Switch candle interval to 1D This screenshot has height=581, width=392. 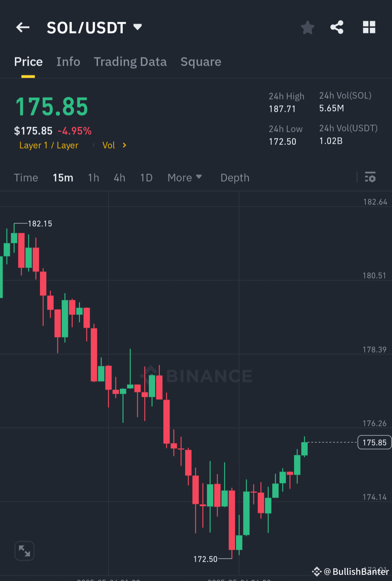[146, 178]
